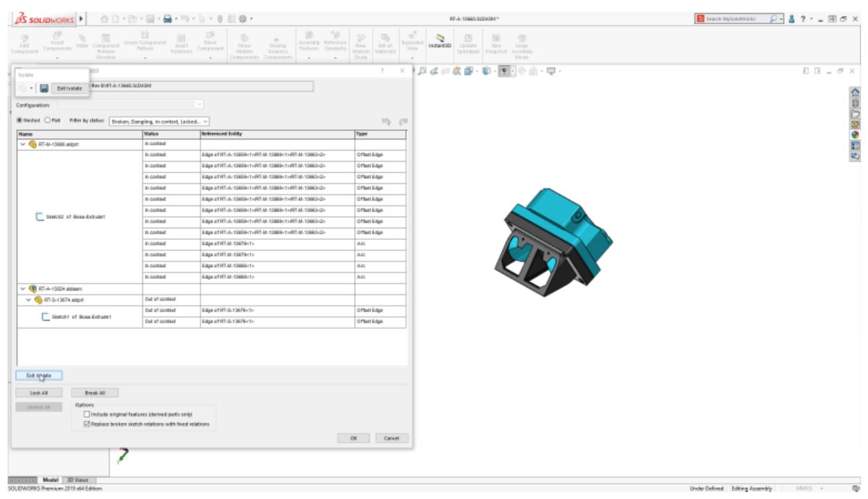Click the Save icon in the Isolate toolbar
This screenshot has height=499, width=868.
pyautogui.click(x=44, y=88)
